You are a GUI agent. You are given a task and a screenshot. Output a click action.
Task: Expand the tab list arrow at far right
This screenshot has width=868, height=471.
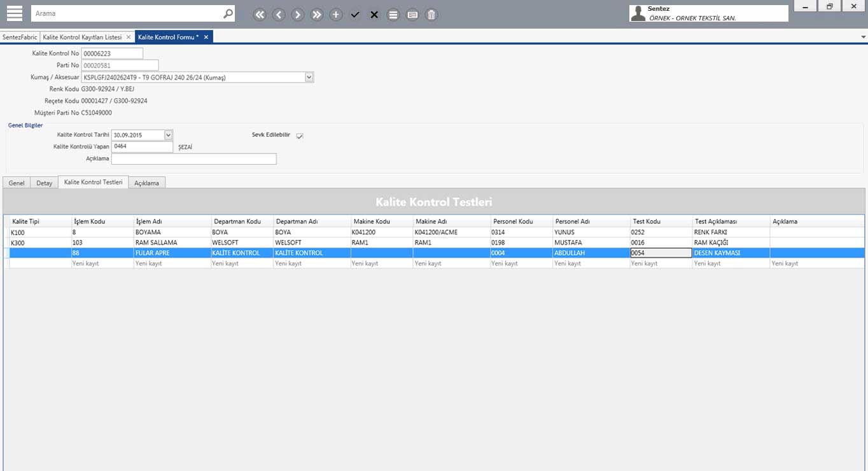pos(862,37)
